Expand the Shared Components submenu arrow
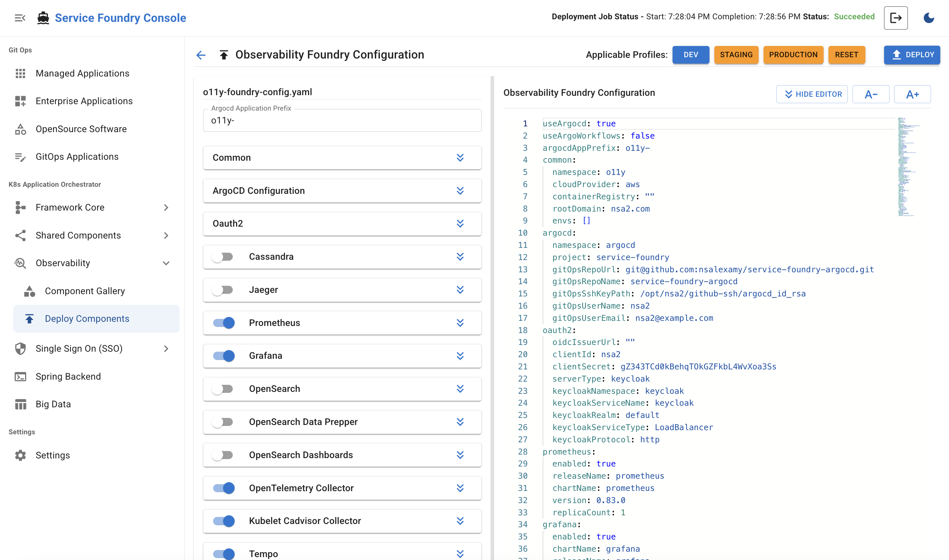 (166, 235)
